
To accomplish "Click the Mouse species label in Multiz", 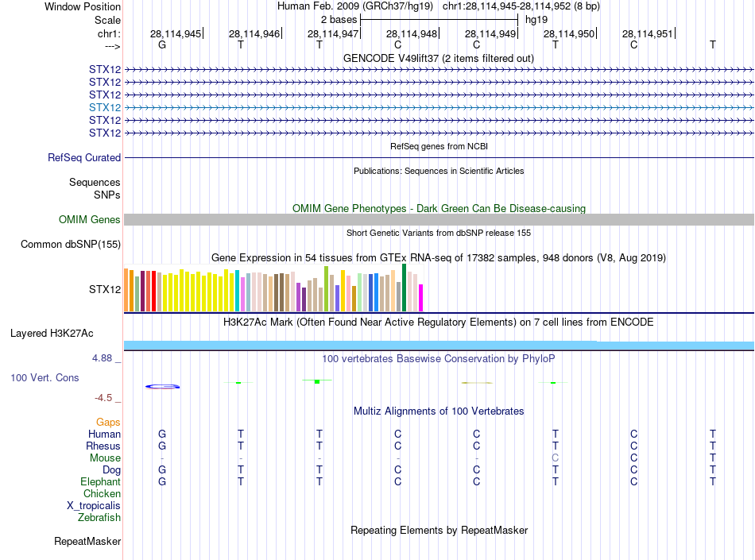I will click(x=105, y=458).
